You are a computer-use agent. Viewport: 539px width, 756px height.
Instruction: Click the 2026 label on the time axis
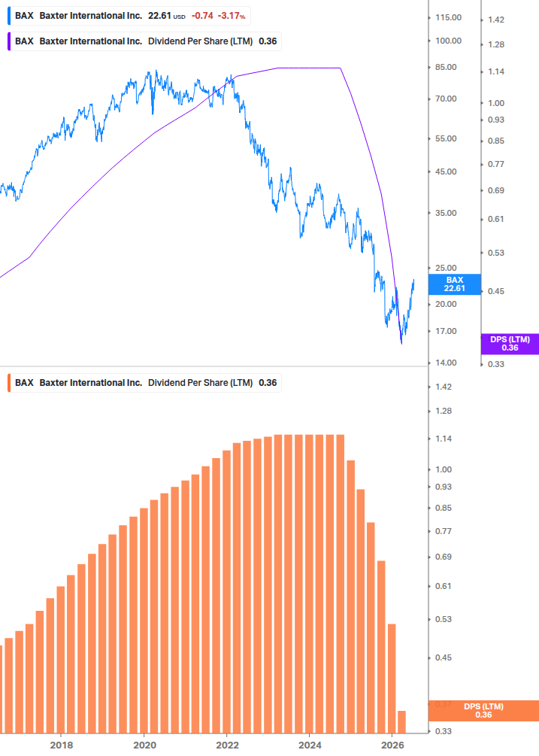tap(392, 745)
